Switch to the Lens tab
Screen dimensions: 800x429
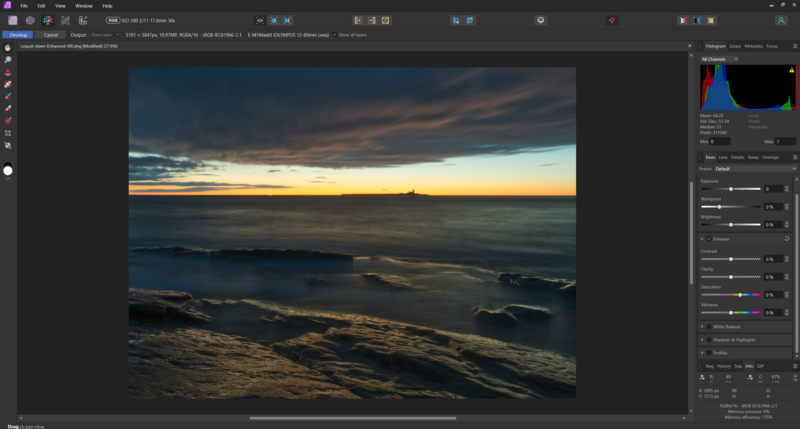point(723,157)
